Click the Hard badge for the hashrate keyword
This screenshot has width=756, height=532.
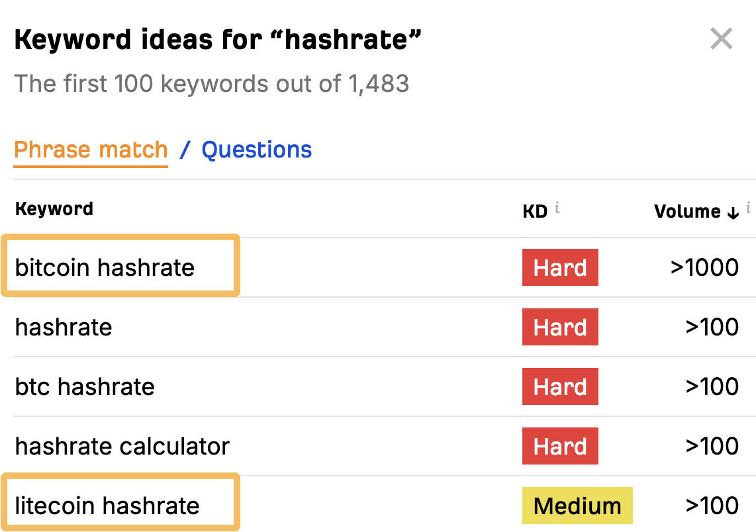tap(560, 327)
